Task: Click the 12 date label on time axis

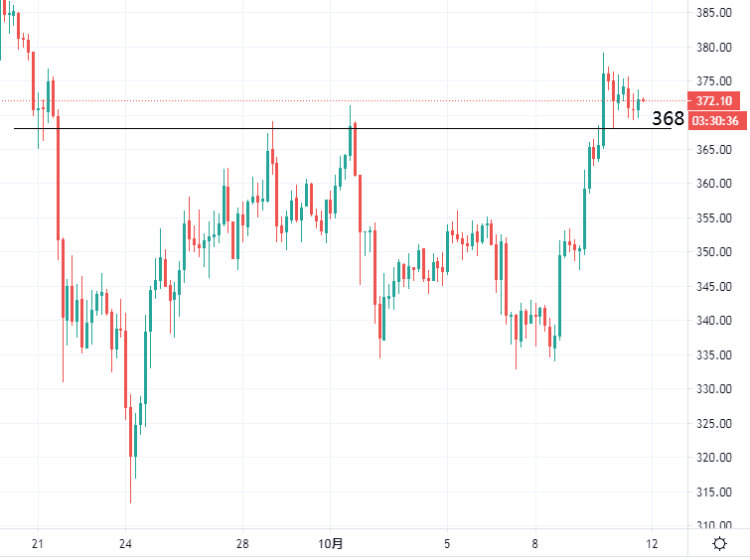Action: click(651, 543)
